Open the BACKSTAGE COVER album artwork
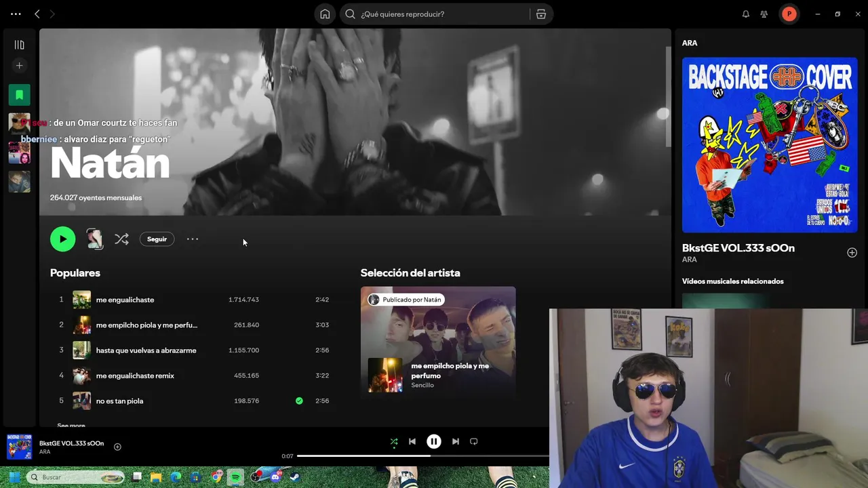The width and height of the screenshot is (868, 488). coord(770,145)
